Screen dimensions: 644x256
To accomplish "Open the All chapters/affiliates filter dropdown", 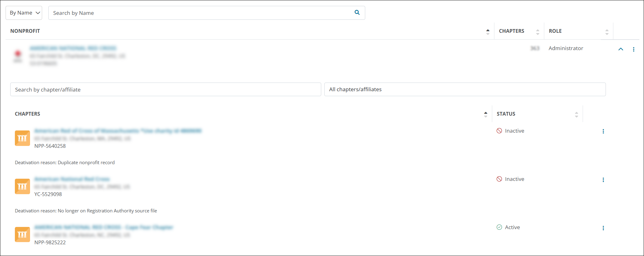I will [465, 89].
